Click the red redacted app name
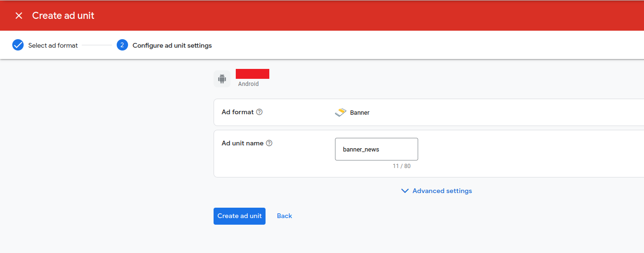This screenshot has height=253, width=644. point(252,74)
